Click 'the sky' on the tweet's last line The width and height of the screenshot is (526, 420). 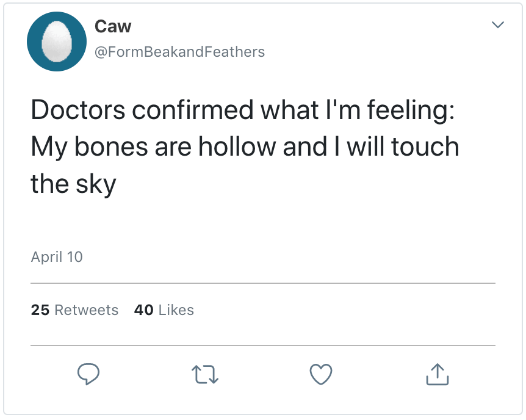point(73,183)
